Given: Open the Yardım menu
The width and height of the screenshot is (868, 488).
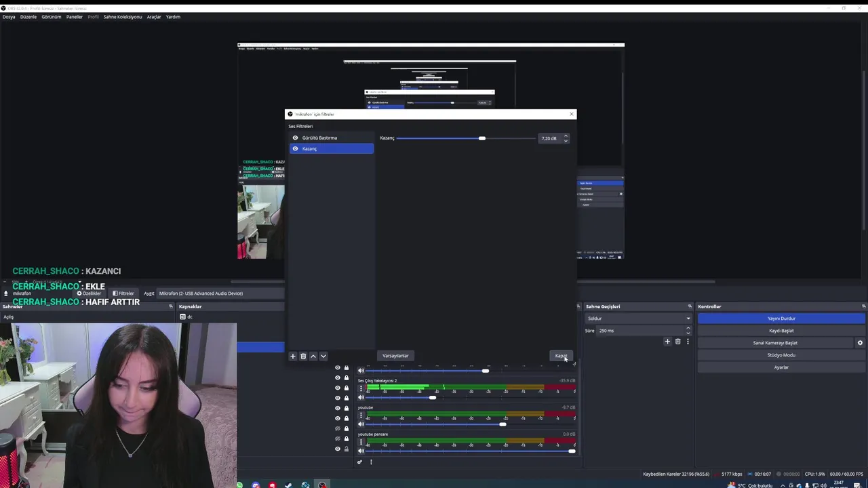Looking at the screenshot, I should point(174,17).
